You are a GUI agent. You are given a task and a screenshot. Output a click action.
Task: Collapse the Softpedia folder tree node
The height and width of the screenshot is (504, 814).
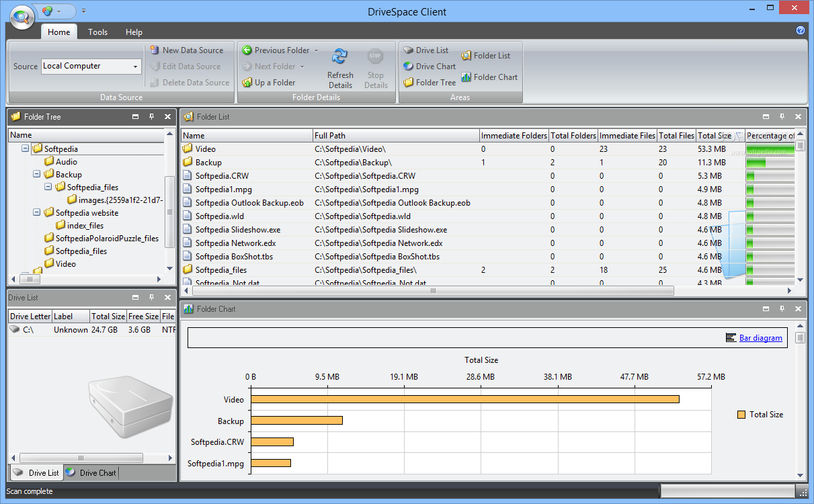click(26, 149)
